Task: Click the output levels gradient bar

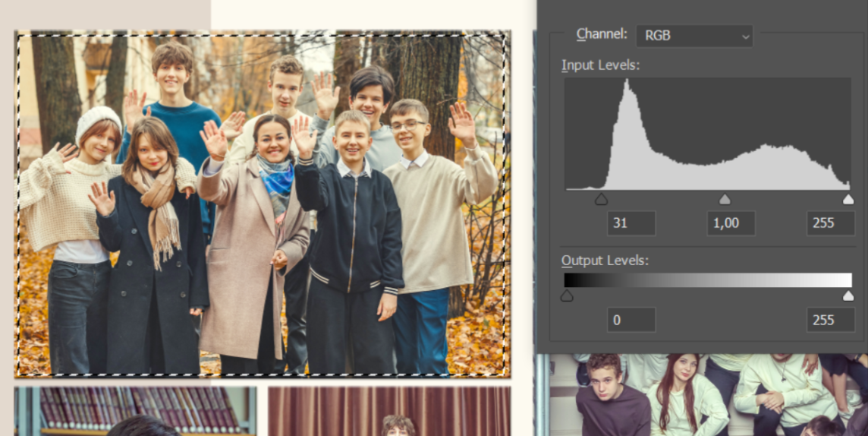Action: [x=707, y=280]
